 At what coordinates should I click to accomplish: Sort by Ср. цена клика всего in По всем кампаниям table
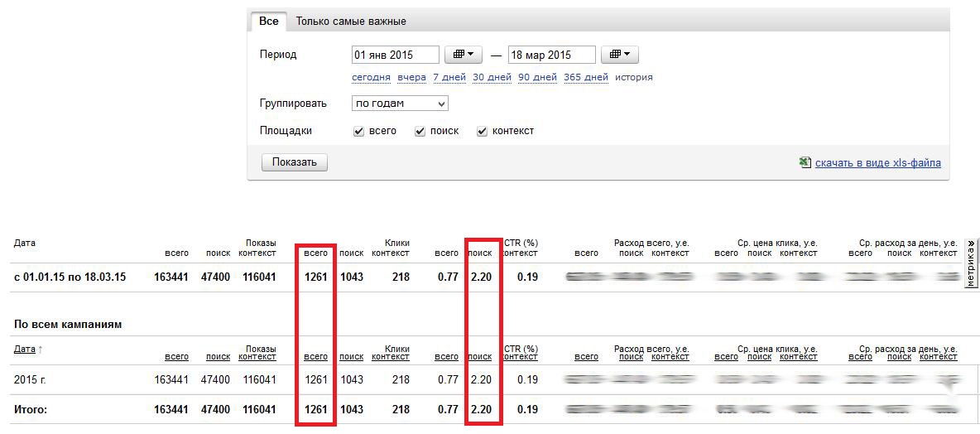point(726,357)
